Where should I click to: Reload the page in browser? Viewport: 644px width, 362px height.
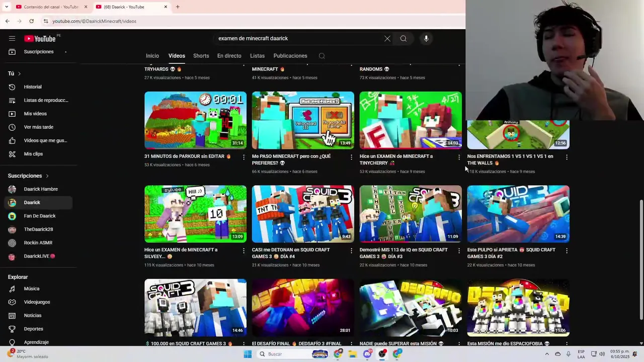pos(31,21)
